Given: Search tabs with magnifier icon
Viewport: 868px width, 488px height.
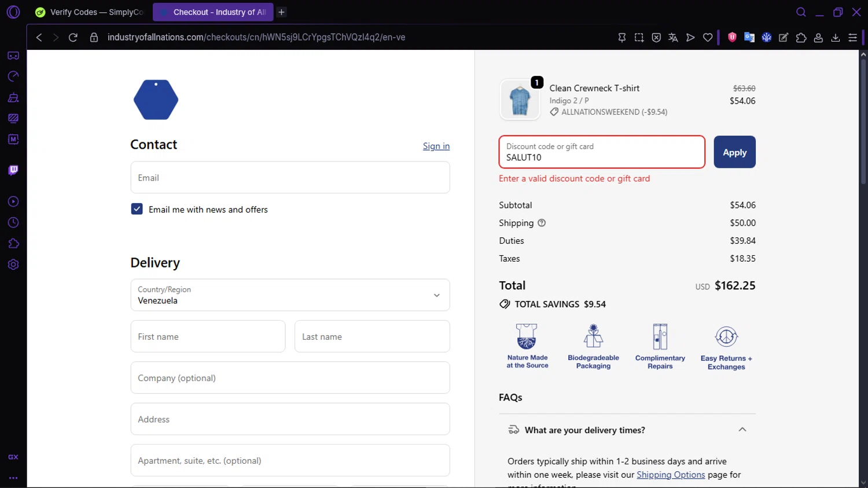Looking at the screenshot, I should coord(801,12).
